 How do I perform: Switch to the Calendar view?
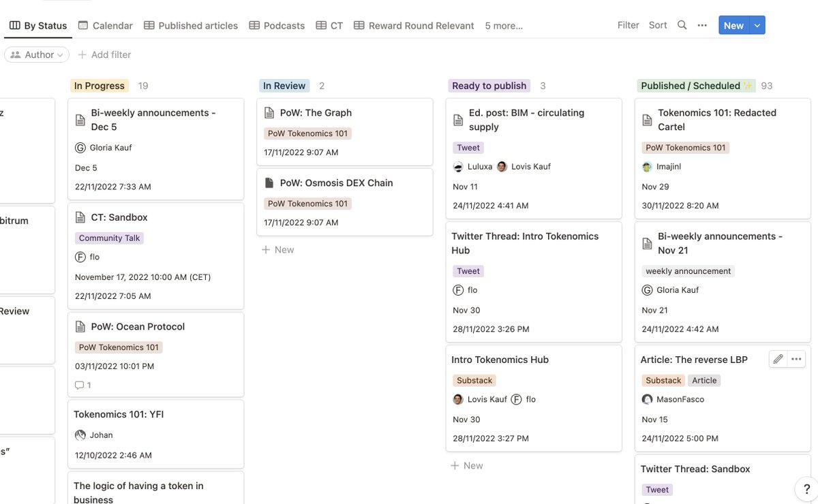[x=106, y=26]
